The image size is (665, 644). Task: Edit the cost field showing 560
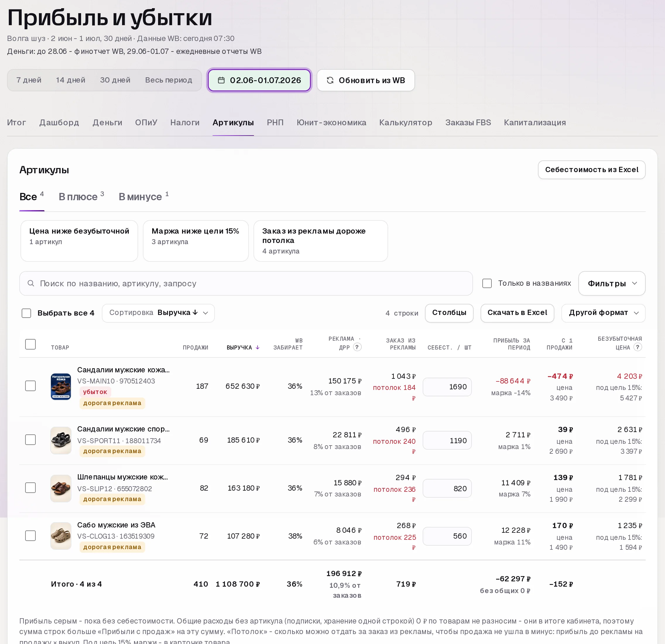[x=447, y=536]
